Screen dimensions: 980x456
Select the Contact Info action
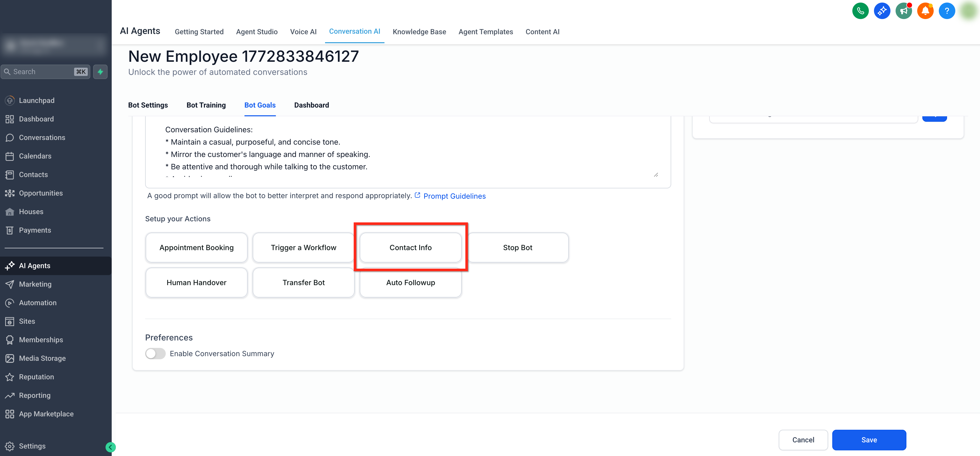[410, 248]
